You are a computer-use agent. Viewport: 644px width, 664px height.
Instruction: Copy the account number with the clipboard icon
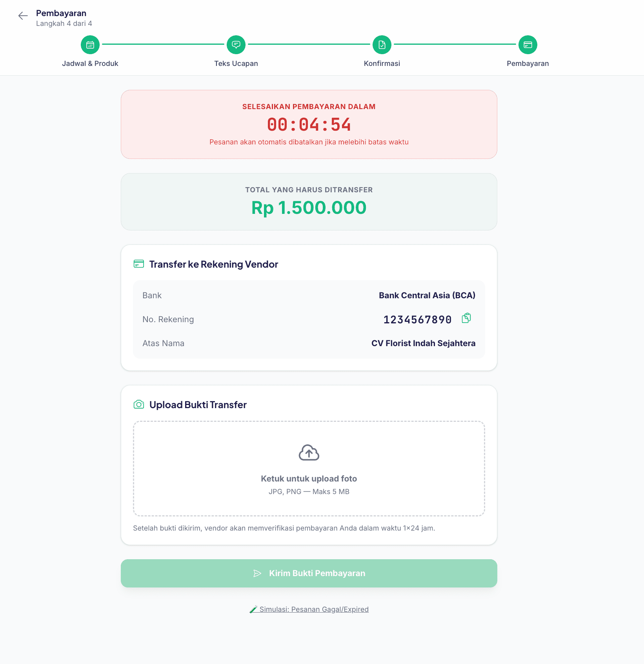(466, 318)
